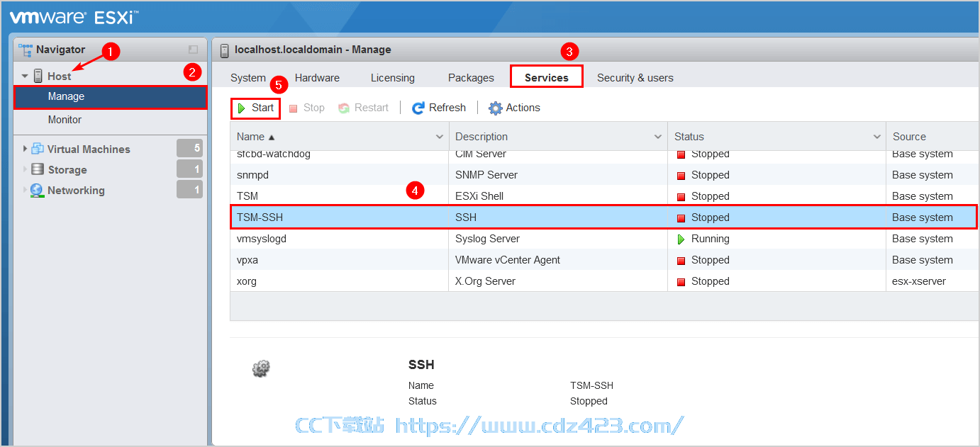Click the esx-xserver source cell
This screenshot has width=980, height=447.
coord(932,281)
